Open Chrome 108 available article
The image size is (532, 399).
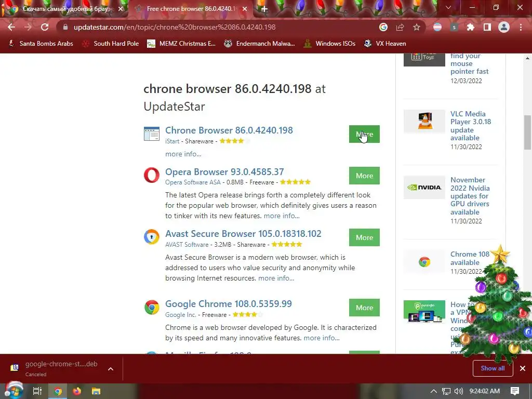coord(470,258)
